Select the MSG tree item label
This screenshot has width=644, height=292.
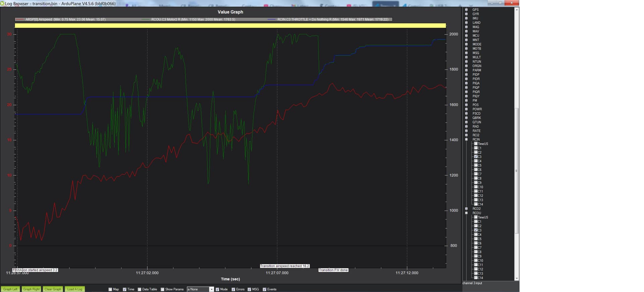pos(476,53)
